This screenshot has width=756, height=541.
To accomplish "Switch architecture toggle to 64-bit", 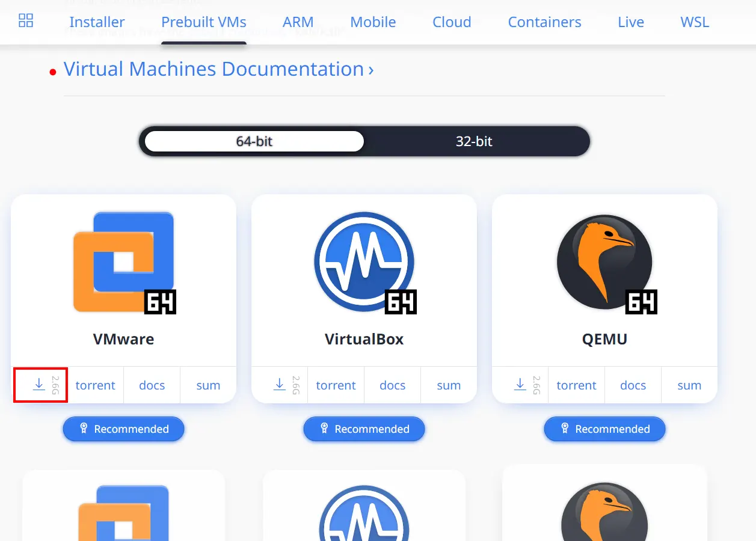I will [x=254, y=141].
